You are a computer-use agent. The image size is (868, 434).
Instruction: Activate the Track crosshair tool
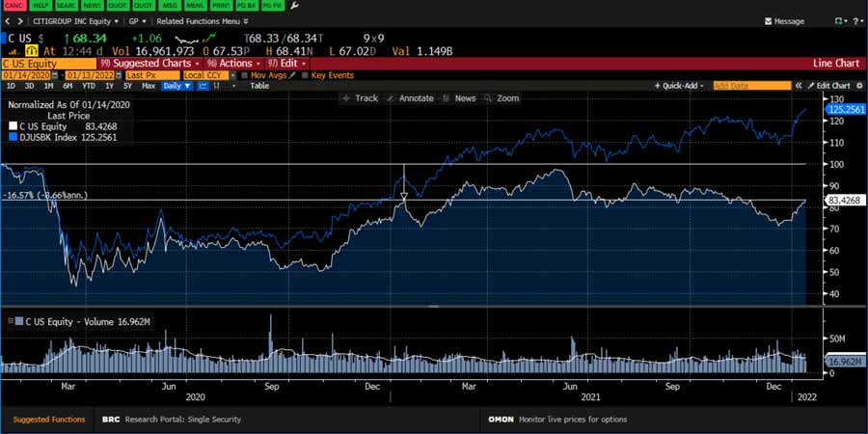[360, 98]
